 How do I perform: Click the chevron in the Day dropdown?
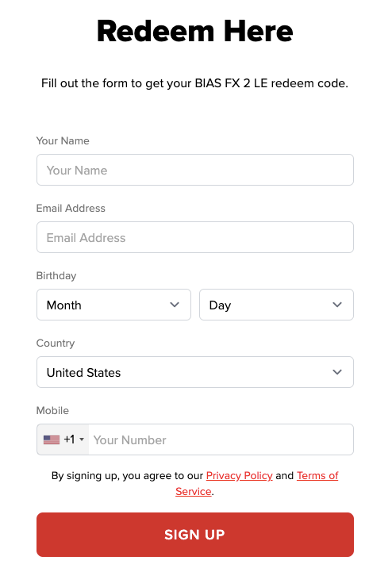point(337,305)
